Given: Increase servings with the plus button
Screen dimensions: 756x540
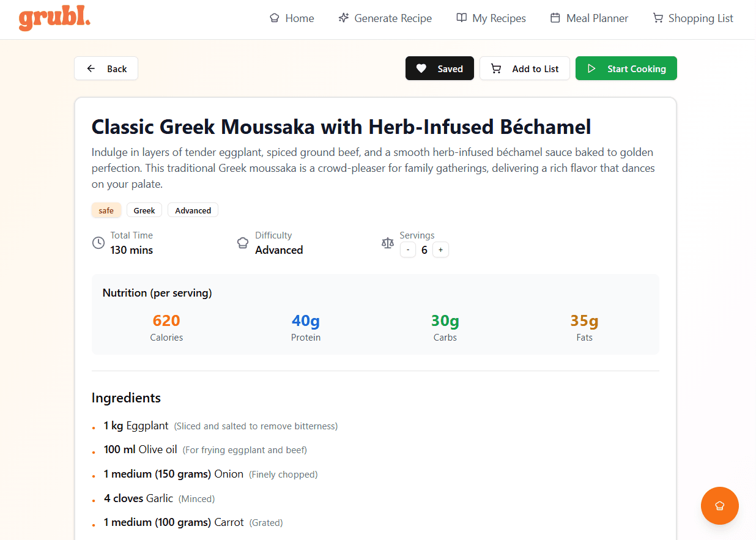Looking at the screenshot, I should [x=440, y=250].
